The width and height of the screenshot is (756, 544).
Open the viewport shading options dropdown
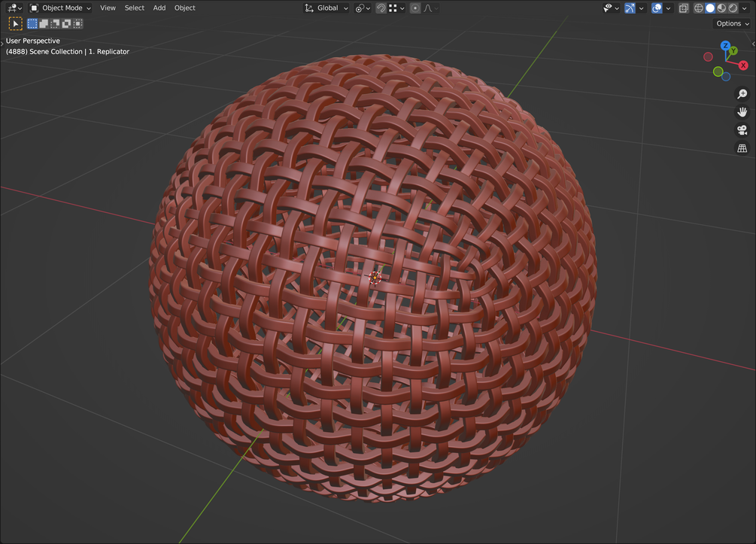click(x=745, y=8)
